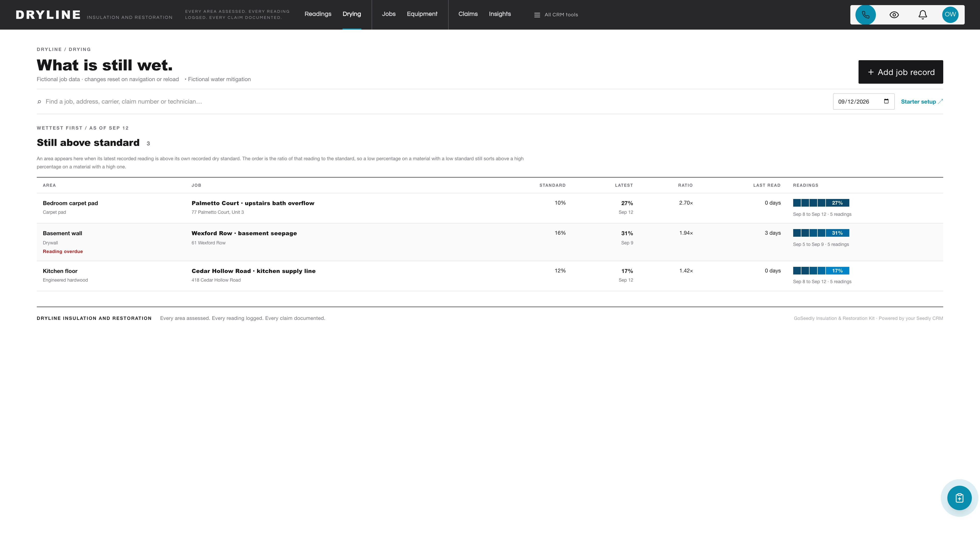Viewport: 980px width, 551px height.
Task: Open the date picker calendar icon
Action: (886, 101)
